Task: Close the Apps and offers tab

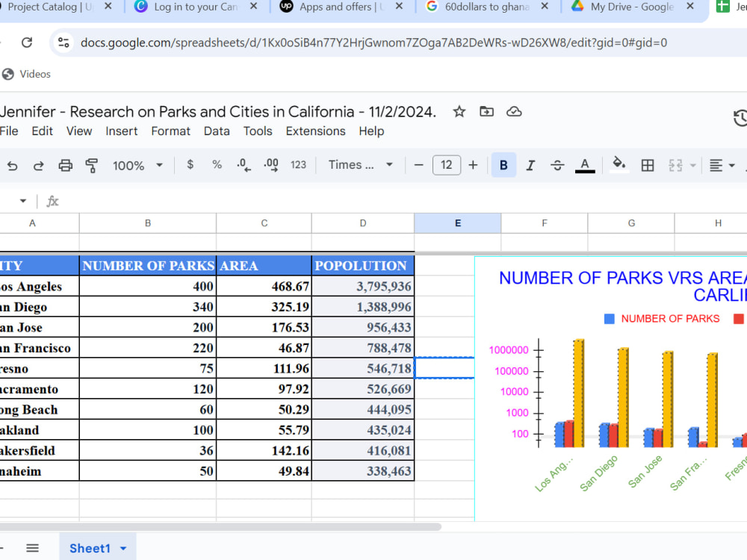Action: click(x=399, y=6)
